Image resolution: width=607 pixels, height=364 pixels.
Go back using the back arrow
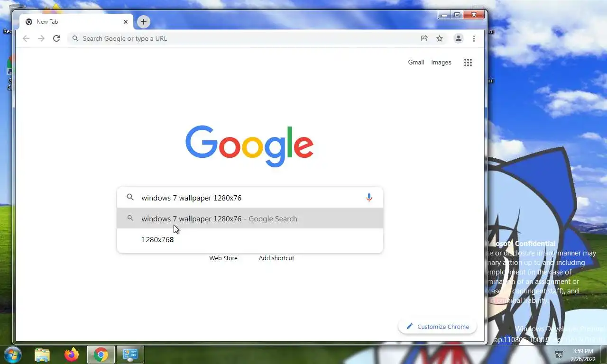pyautogui.click(x=26, y=38)
